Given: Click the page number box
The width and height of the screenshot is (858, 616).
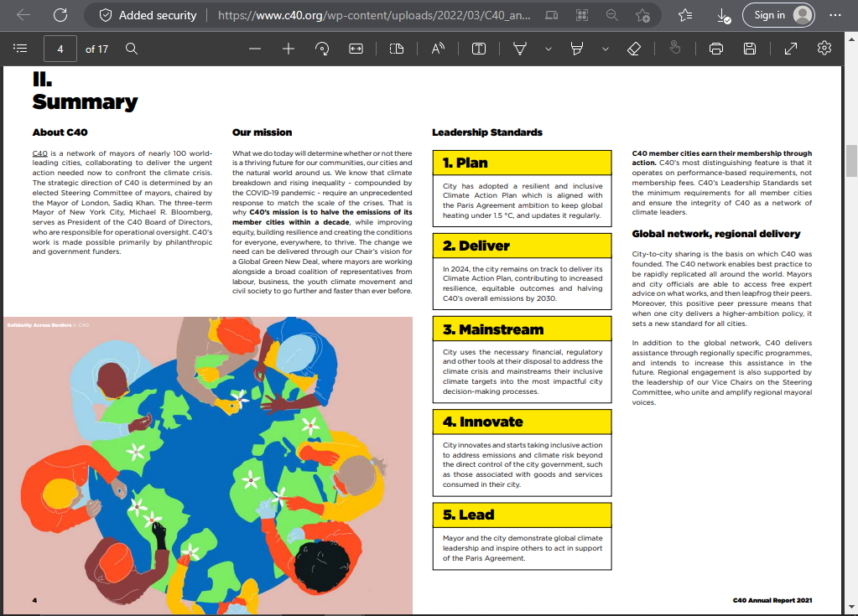Looking at the screenshot, I should pyautogui.click(x=60, y=49).
